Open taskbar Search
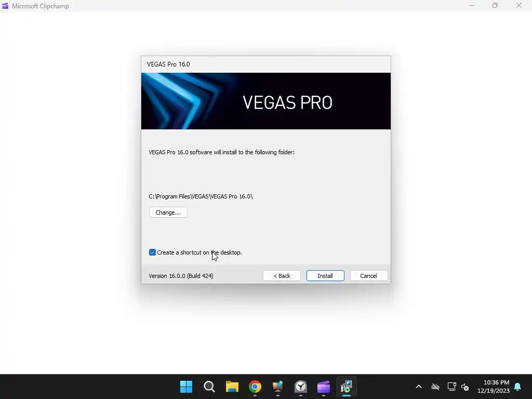Screen dimensions: 532x399 pyautogui.click(x=209, y=387)
